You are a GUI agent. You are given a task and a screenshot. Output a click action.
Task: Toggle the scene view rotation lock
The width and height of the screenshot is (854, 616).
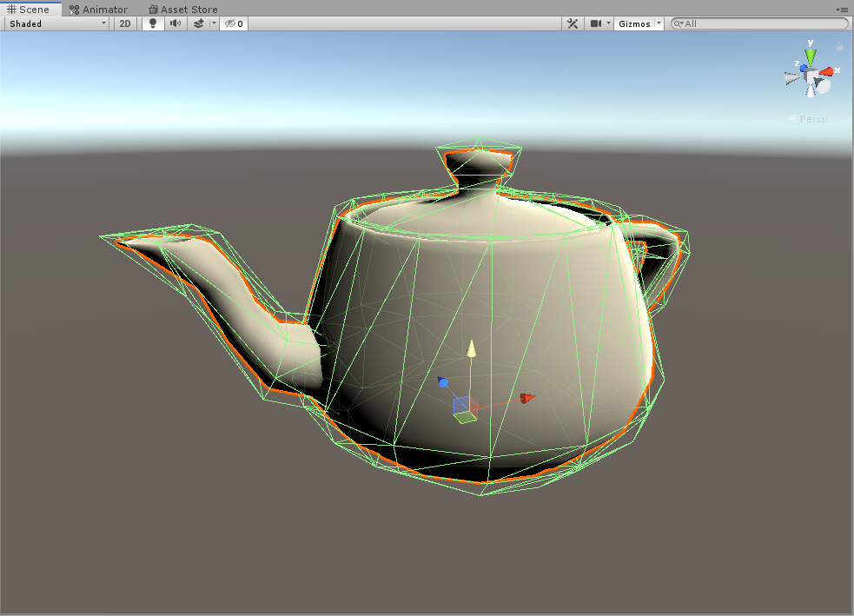839,47
